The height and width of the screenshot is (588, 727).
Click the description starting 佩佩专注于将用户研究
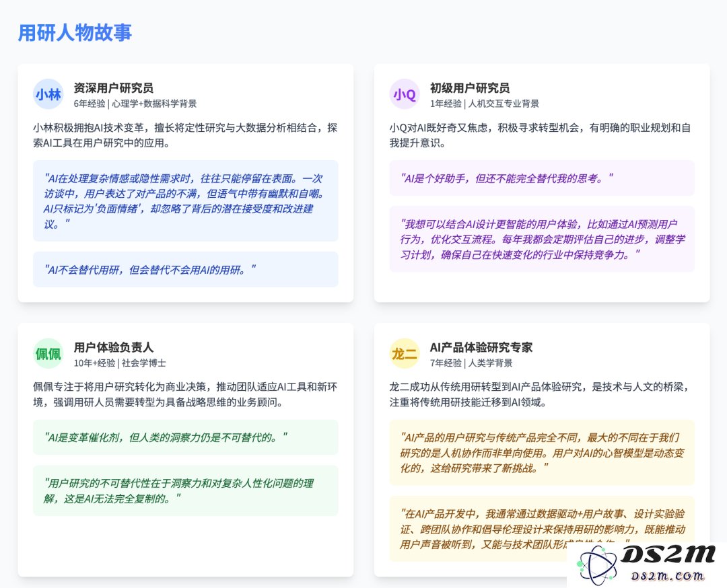click(185, 394)
